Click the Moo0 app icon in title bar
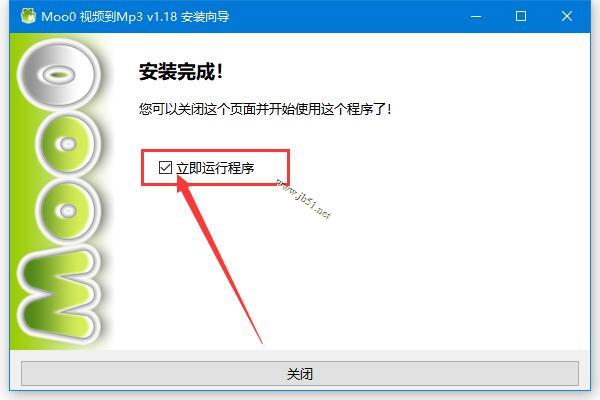 click(x=28, y=16)
